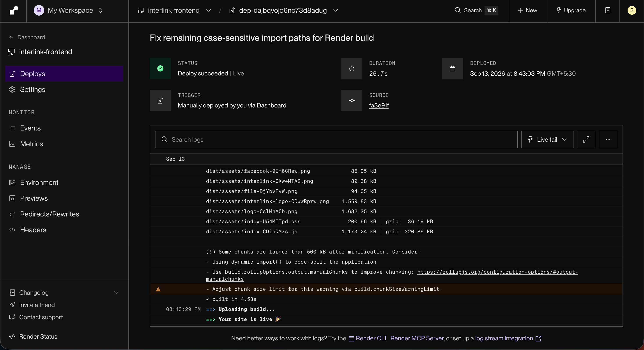Expand the interlink-frontend service dropdown
This screenshot has height=350, width=644.
pos(209,10)
